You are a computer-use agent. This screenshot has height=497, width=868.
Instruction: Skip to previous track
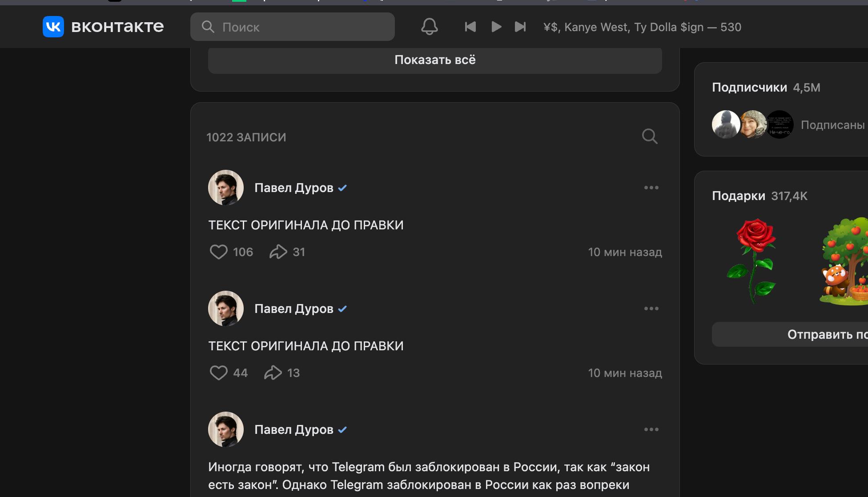coord(470,27)
